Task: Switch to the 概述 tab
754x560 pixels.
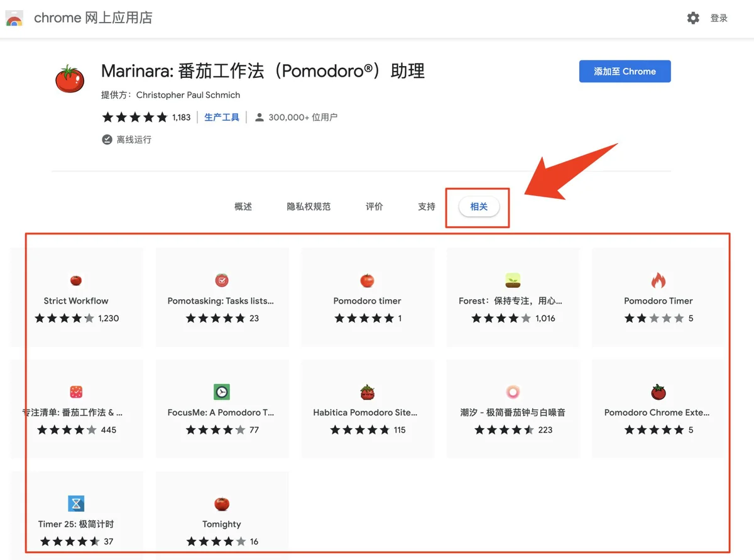Action: [x=243, y=207]
